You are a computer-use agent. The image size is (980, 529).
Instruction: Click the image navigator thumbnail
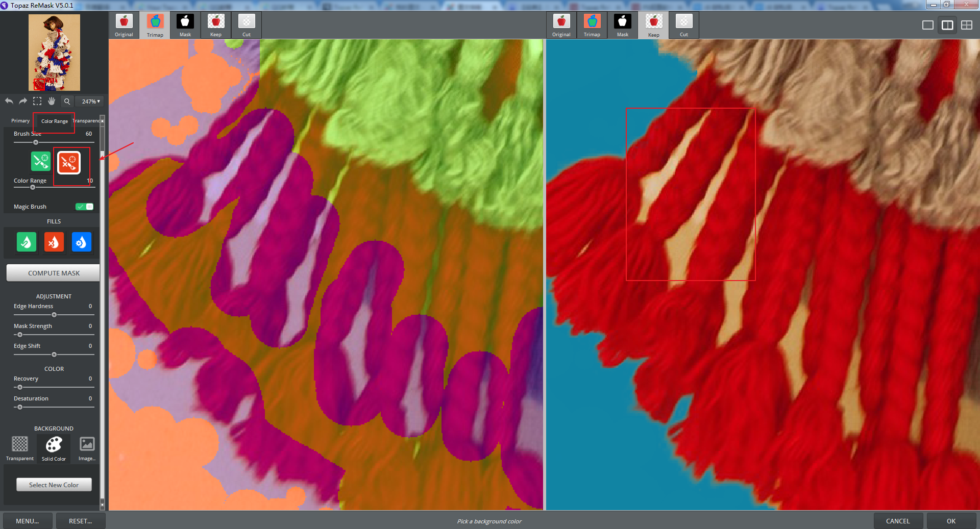point(54,53)
